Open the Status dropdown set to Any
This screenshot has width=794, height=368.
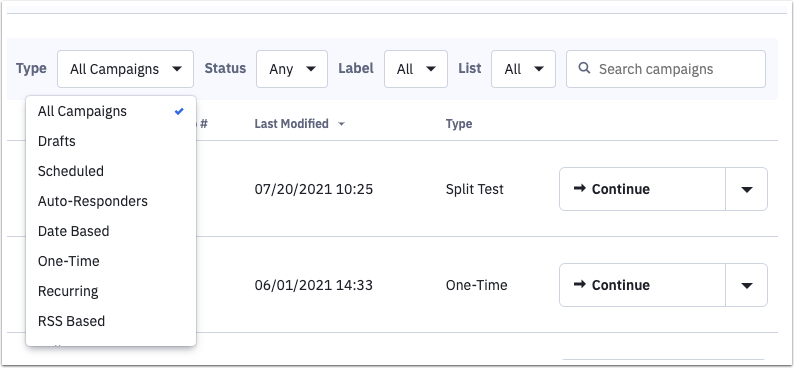pyautogui.click(x=292, y=69)
